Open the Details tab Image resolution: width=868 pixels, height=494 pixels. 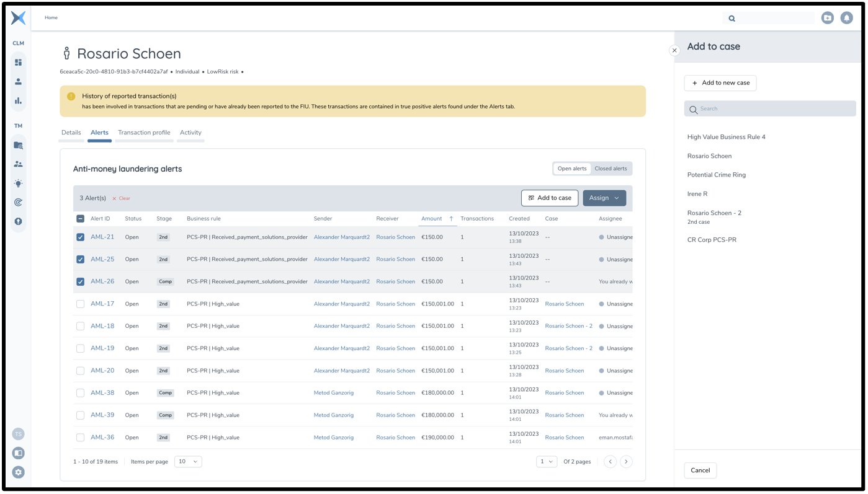(x=71, y=132)
